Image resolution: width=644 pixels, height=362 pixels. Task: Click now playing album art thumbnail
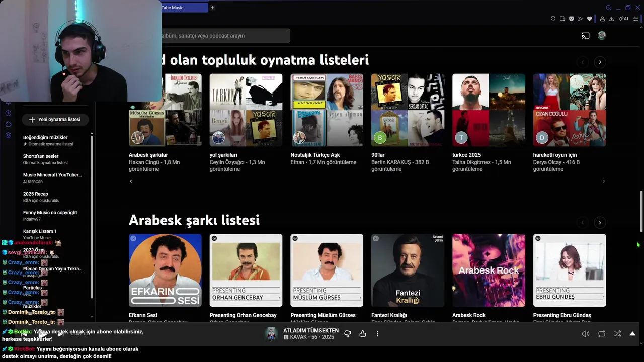click(x=272, y=334)
